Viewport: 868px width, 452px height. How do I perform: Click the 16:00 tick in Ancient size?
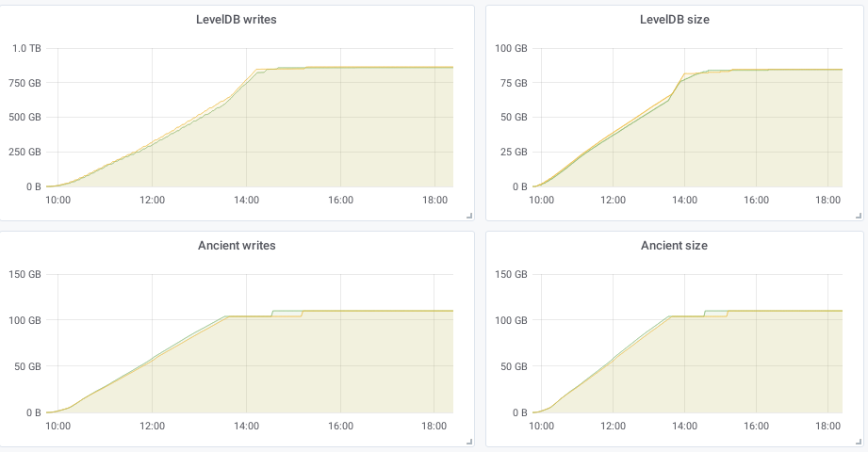point(756,426)
